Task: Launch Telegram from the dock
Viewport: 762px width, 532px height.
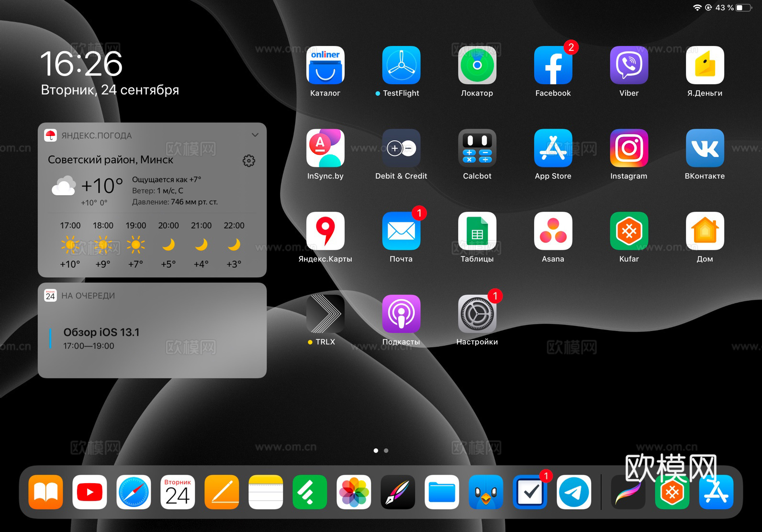Action: (574, 492)
